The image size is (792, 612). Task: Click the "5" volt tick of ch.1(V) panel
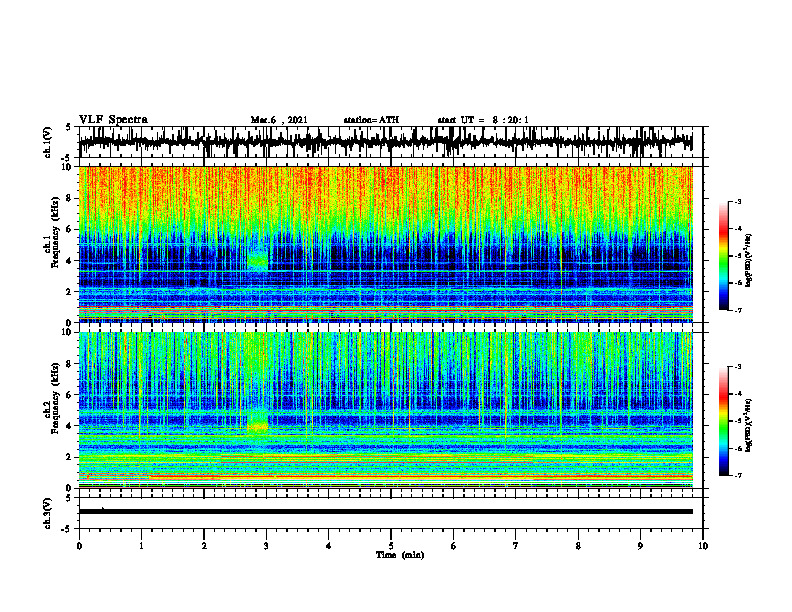69,127
